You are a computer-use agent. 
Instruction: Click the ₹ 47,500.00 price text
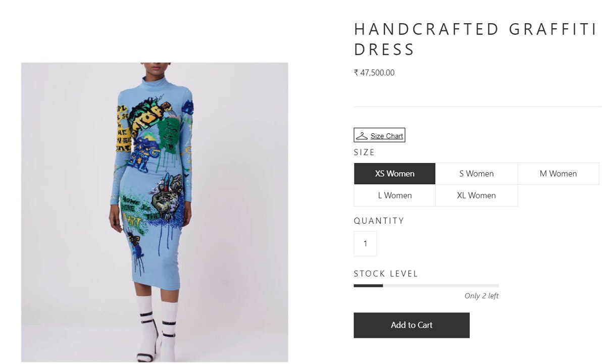point(374,73)
